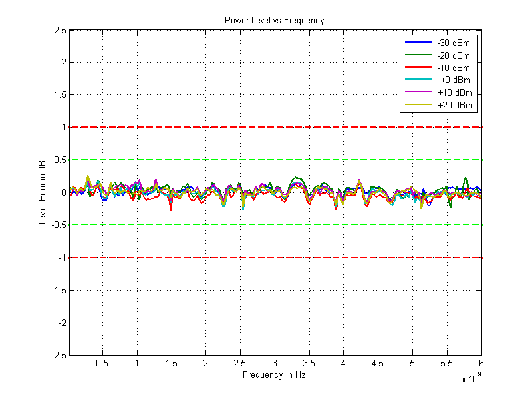Click the "Power Level vs Frequency" title
Screen dimensions: 532x399
274,21
